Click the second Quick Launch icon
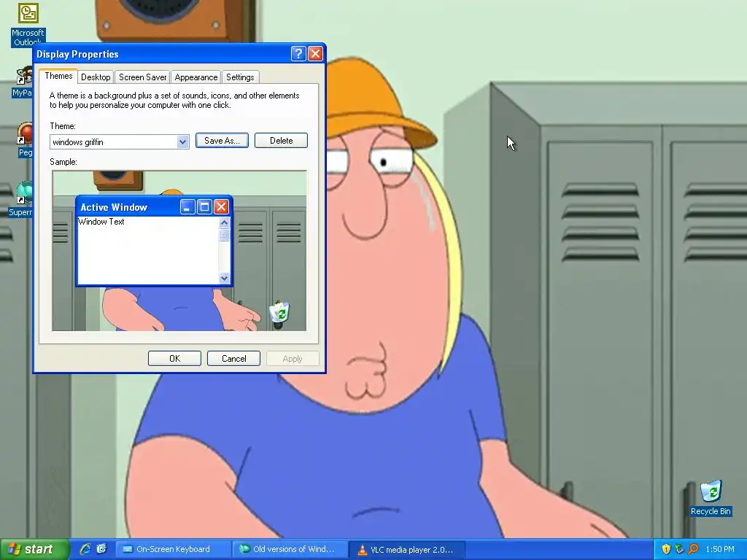The width and height of the screenshot is (747, 560). (101, 549)
